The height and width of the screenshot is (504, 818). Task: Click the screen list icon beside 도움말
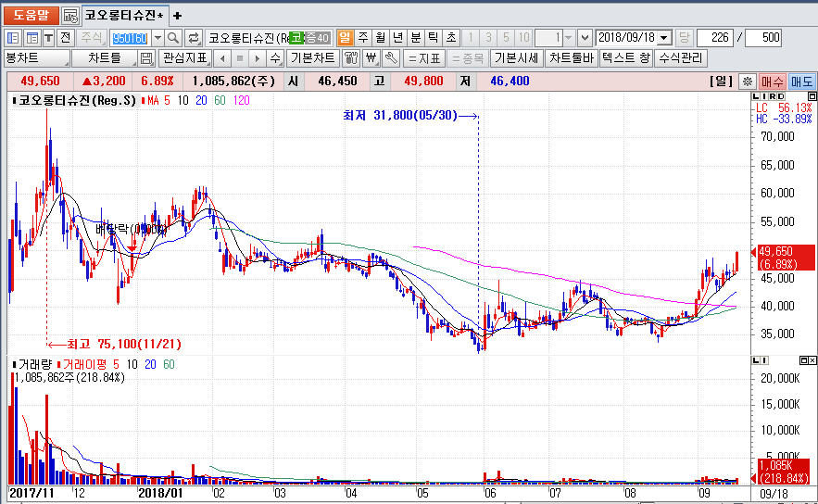point(70,16)
